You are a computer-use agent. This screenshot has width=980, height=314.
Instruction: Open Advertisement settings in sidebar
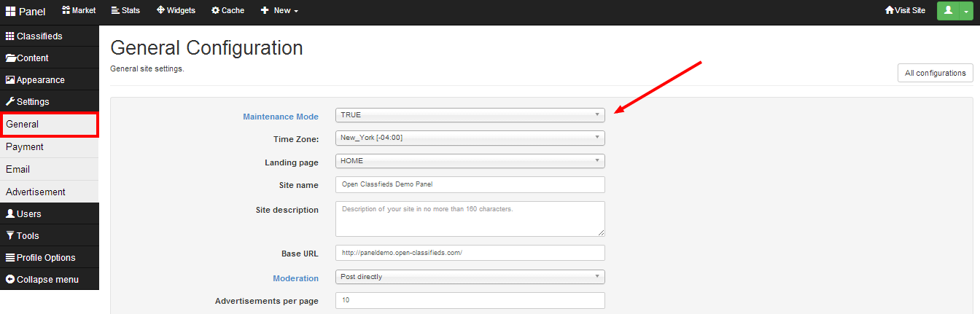pos(36,192)
